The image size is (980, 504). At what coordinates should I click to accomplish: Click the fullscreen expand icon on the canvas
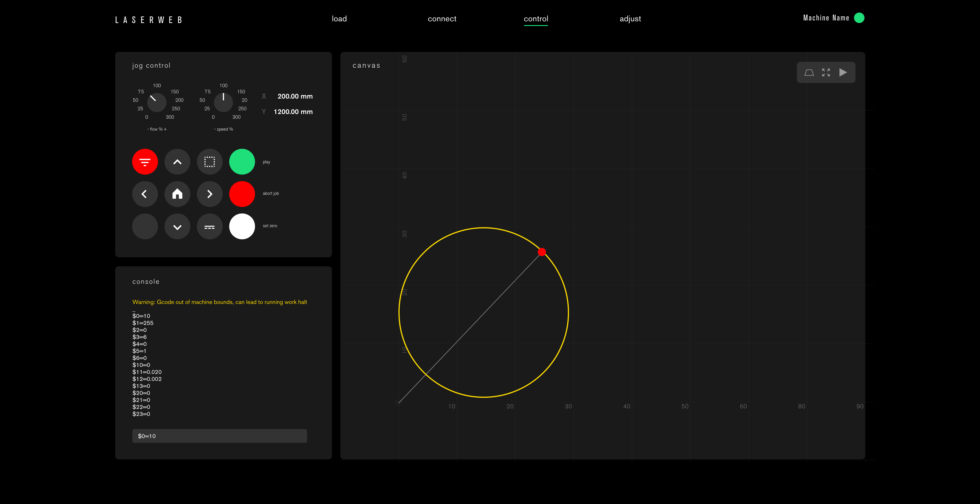point(826,72)
